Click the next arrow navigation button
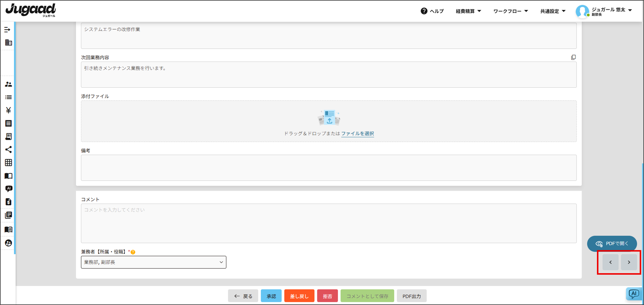 [629, 262]
